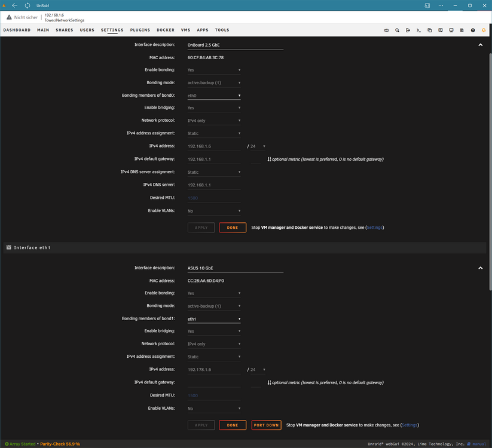Click the window sidebar icon left of three dots

pyautogui.click(x=427, y=5)
